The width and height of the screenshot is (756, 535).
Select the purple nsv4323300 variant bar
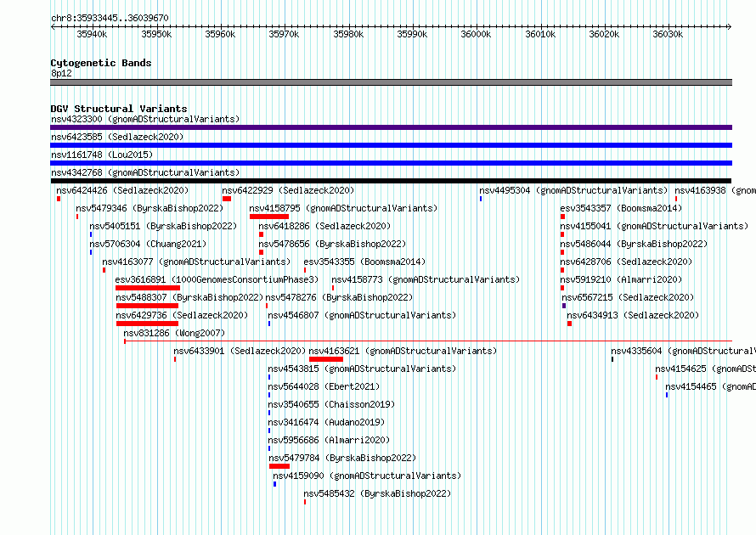pyautogui.click(x=391, y=127)
